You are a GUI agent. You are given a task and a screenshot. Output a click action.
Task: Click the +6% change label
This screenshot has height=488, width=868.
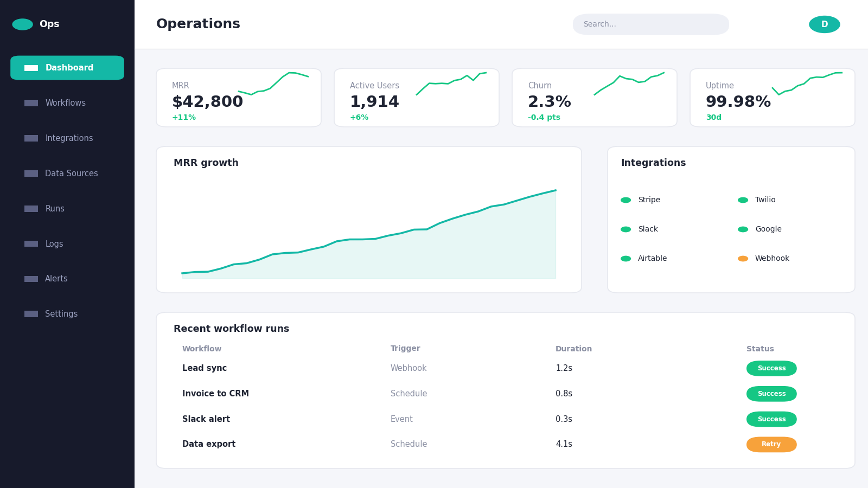[x=359, y=118]
